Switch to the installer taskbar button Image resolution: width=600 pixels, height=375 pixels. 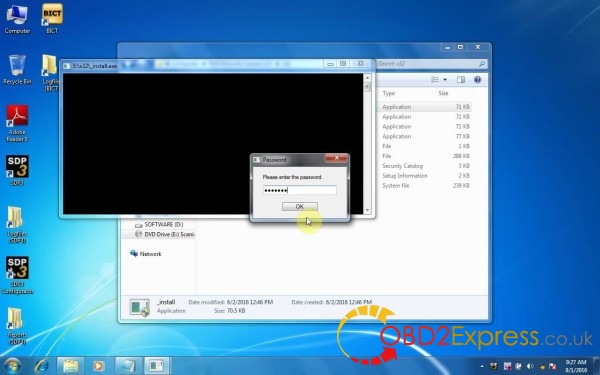pyautogui.click(x=157, y=366)
